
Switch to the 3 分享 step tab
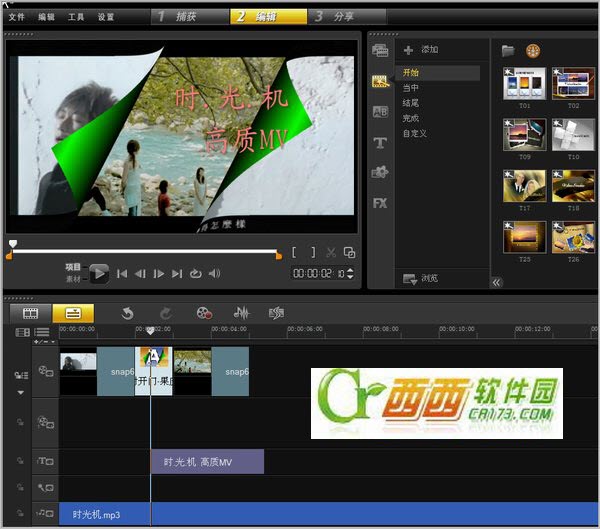point(334,16)
